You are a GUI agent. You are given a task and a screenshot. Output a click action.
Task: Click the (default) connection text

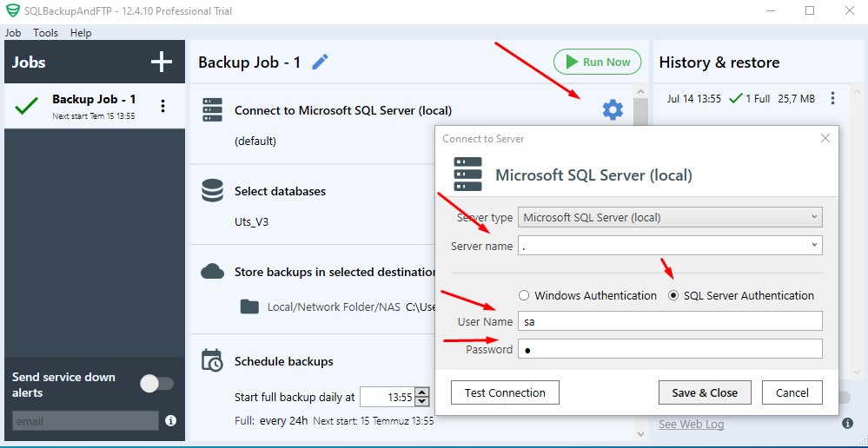click(255, 141)
